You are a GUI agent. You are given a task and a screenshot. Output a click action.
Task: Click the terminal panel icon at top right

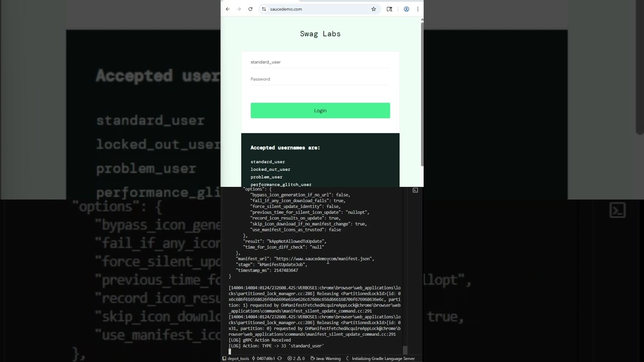tap(415, 190)
